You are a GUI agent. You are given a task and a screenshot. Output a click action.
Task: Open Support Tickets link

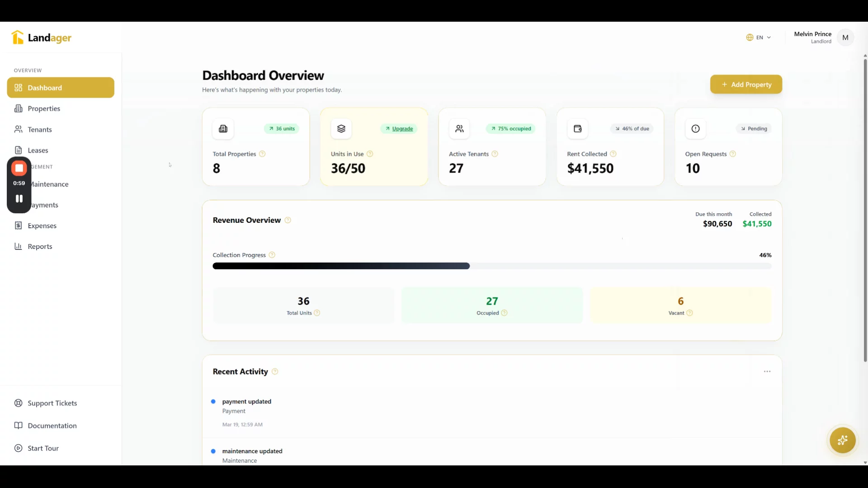click(61, 403)
